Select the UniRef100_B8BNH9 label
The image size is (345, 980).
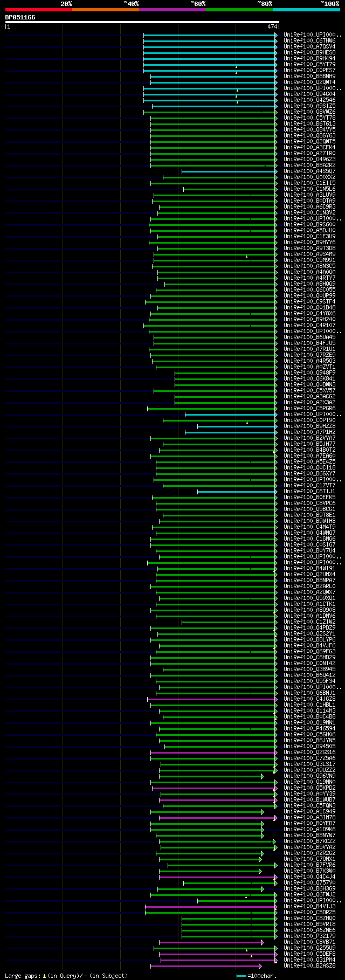click(x=309, y=76)
